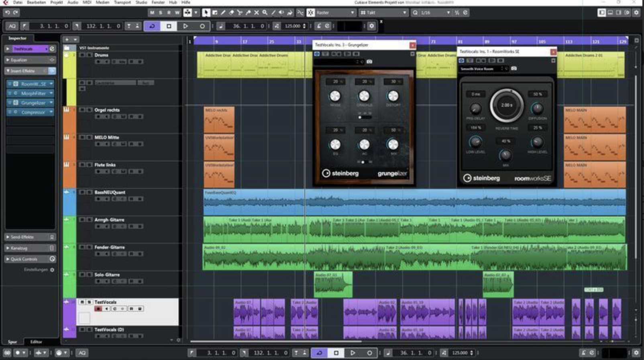Toggle Snap to grid button
This screenshot has width=644, height=360.
311,13
